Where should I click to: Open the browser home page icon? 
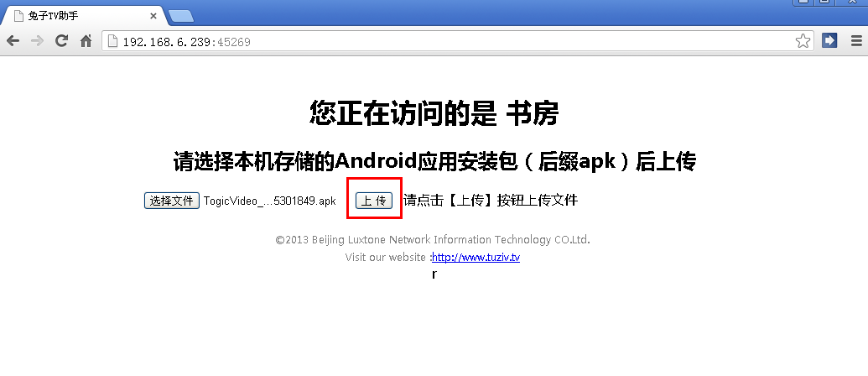[x=86, y=41]
